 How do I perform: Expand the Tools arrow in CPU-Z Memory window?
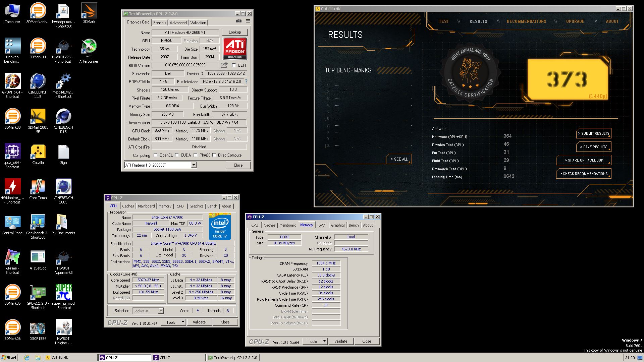(324, 341)
